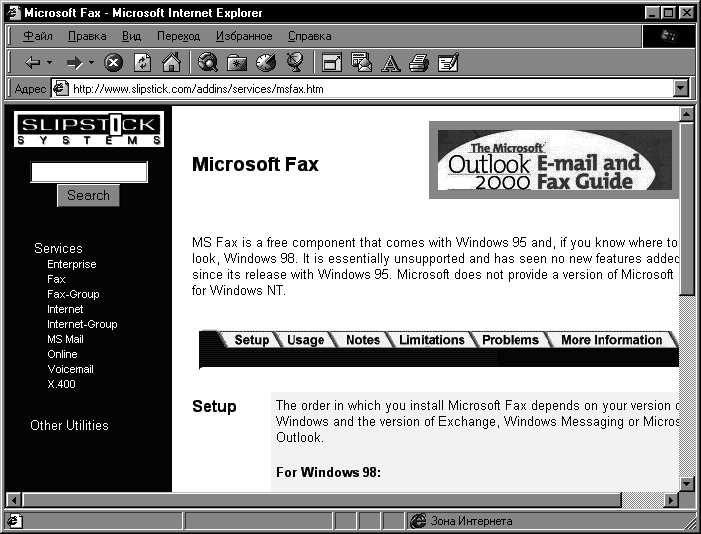Click the Edit page toolbar icon
The image size is (701, 534).
point(448,63)
